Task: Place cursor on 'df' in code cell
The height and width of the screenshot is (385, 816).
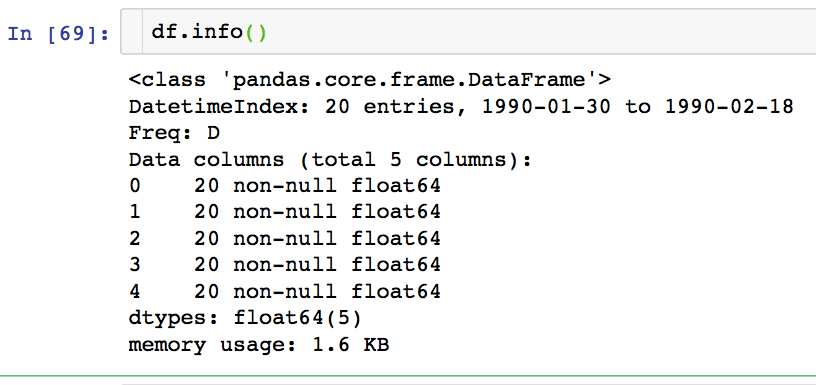Action: coord(164,32)
